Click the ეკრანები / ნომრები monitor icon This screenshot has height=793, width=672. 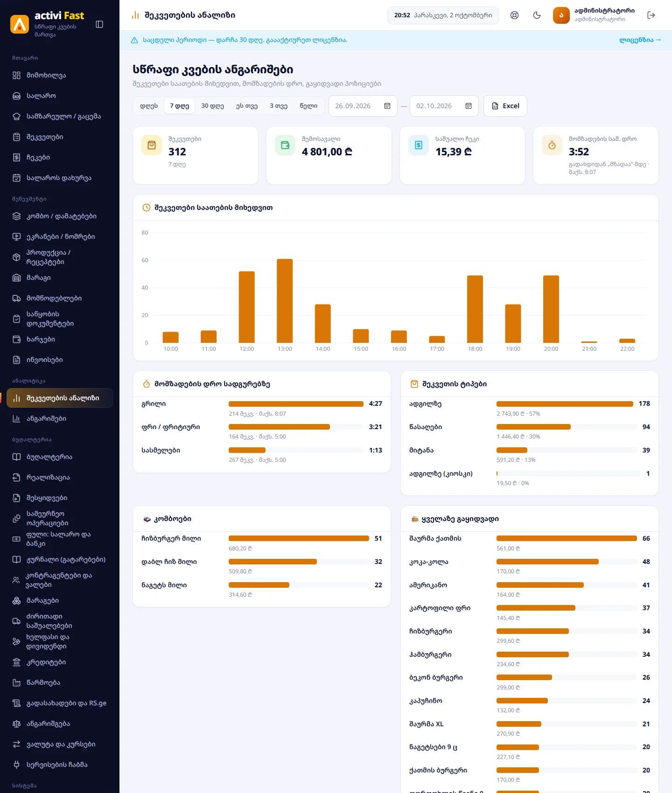pos(16,237)
